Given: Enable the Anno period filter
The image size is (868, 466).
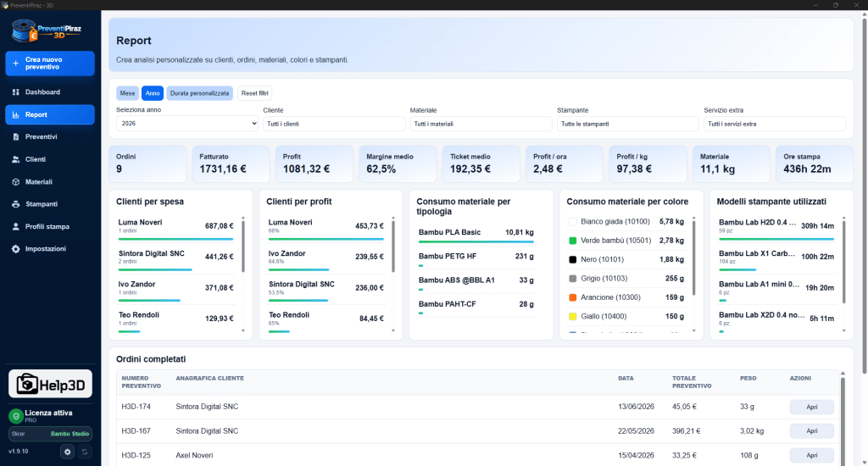Looking at the screenshot, I should (153, 93).
